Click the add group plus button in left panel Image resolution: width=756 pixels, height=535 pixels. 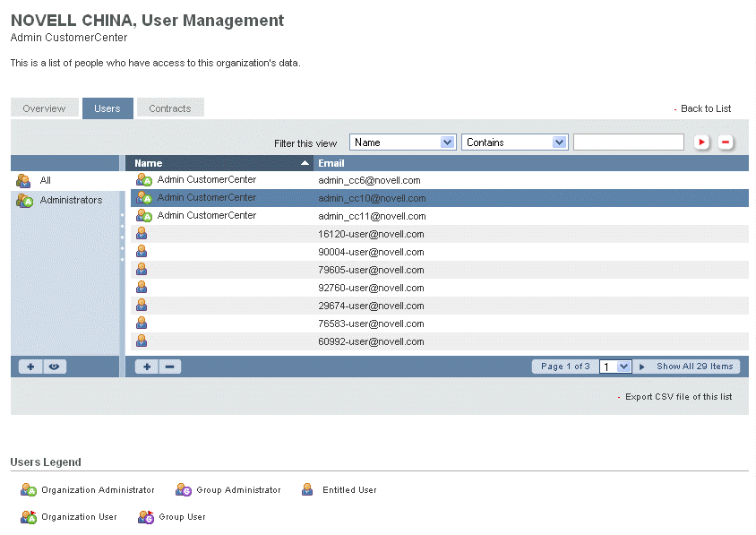30,367
